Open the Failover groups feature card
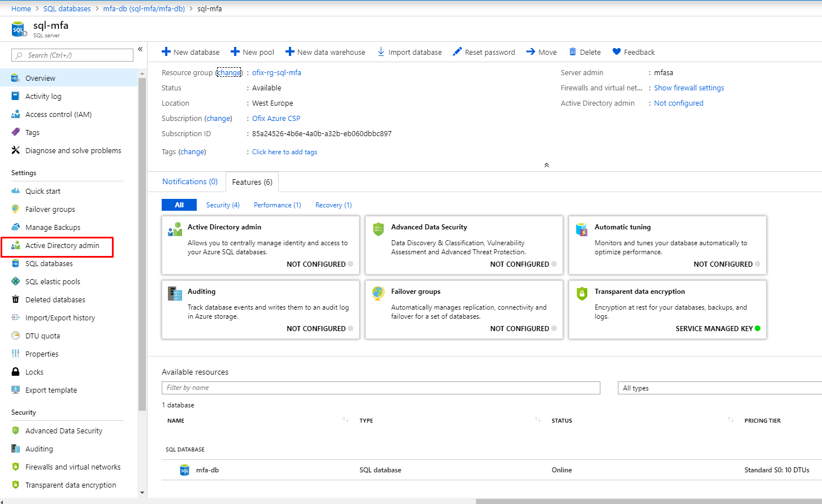822x504 pixels. 464,310
